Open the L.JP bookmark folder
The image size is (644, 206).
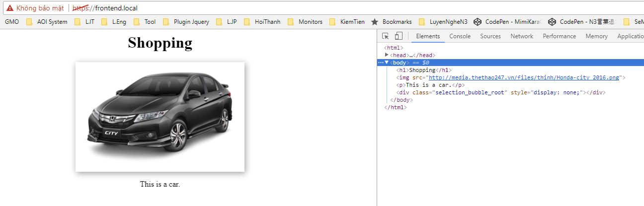point(227,22)
